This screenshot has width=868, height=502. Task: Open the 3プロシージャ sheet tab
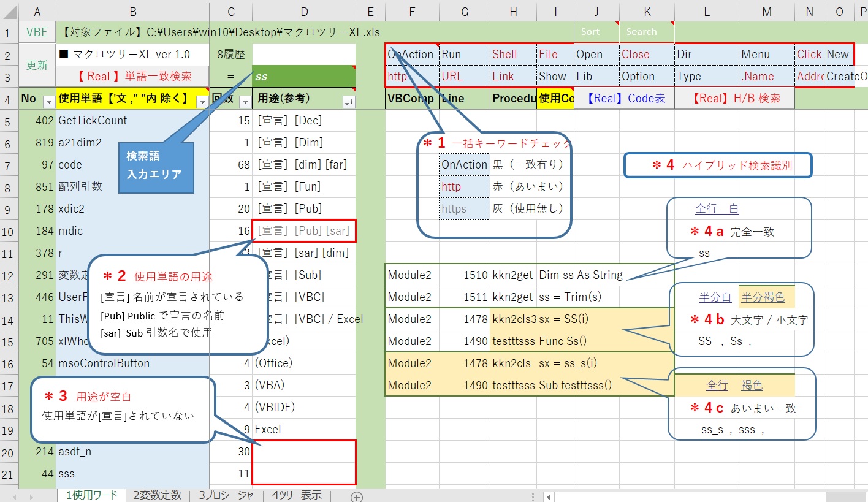224,495
